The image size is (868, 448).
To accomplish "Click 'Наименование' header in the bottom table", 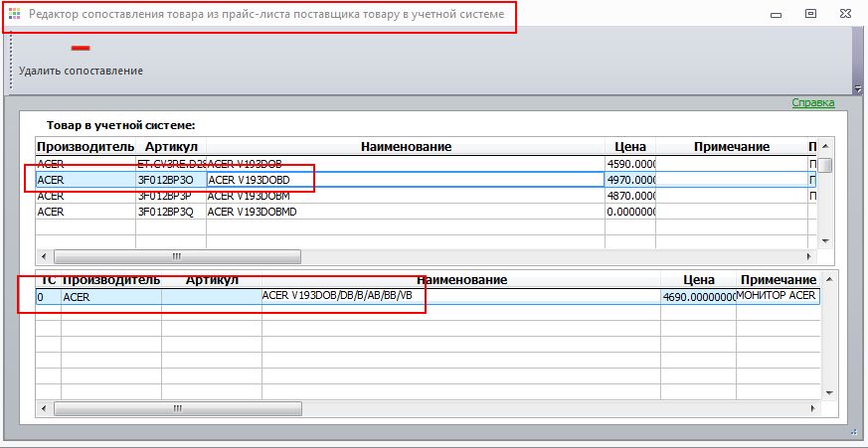I will point(461,280).
